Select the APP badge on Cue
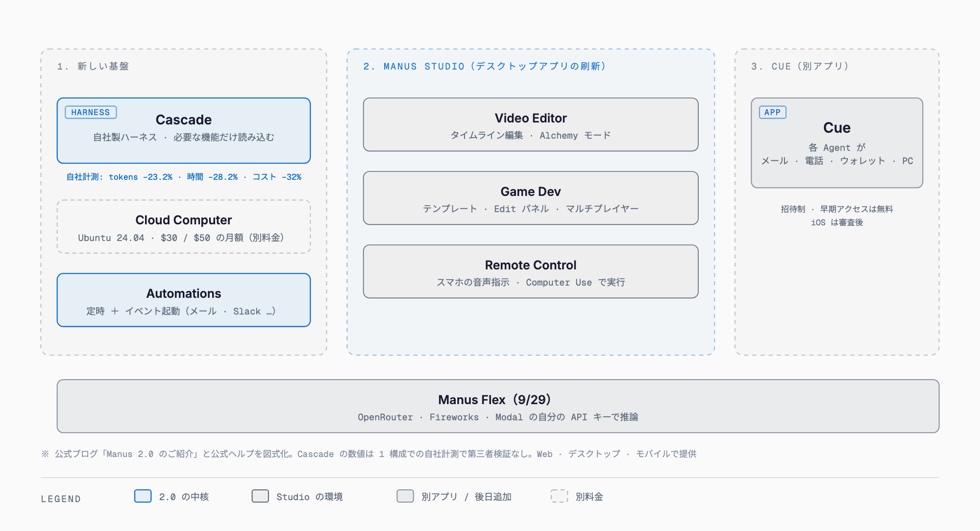980x531 pixels. 773,112
